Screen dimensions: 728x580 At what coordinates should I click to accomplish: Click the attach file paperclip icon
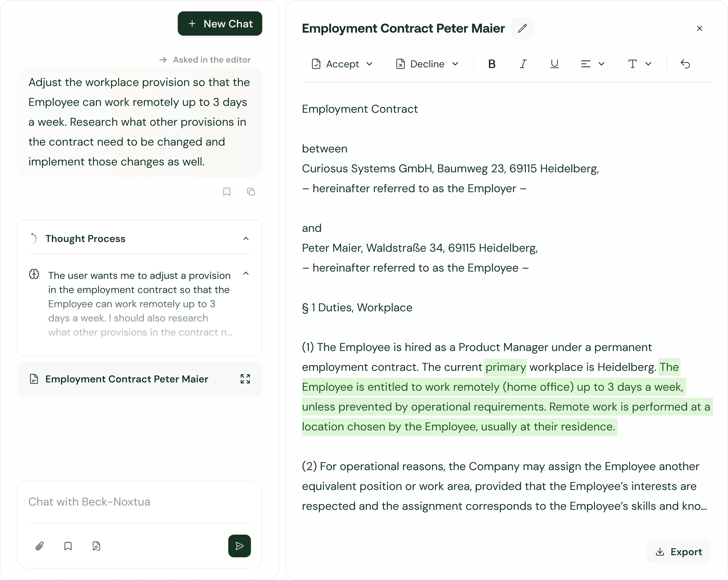tap(39, 546)
